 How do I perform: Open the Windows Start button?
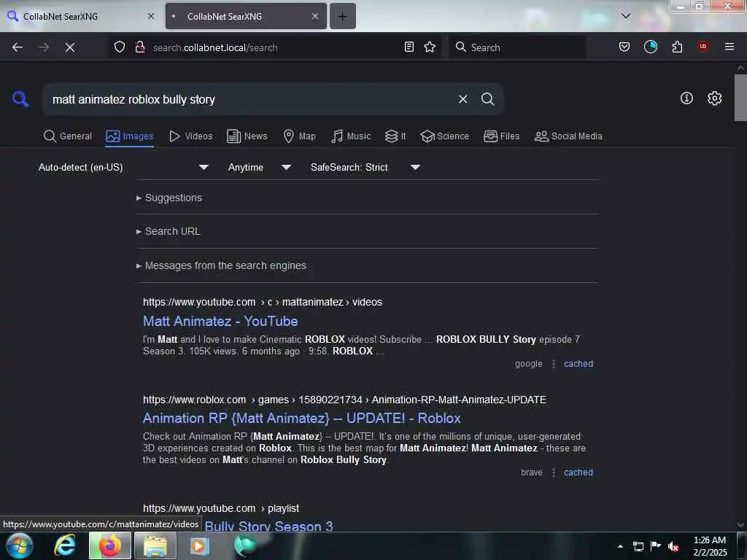click(20, 545)
